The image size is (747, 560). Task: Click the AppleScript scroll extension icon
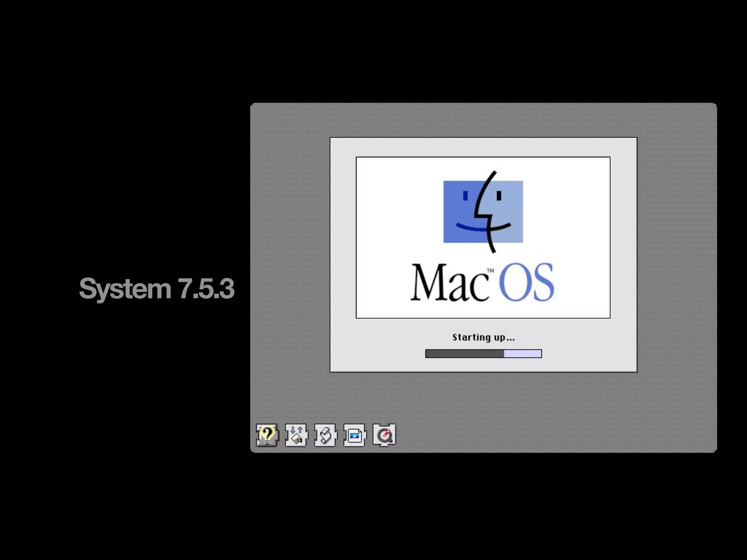[x=325, y=435]
